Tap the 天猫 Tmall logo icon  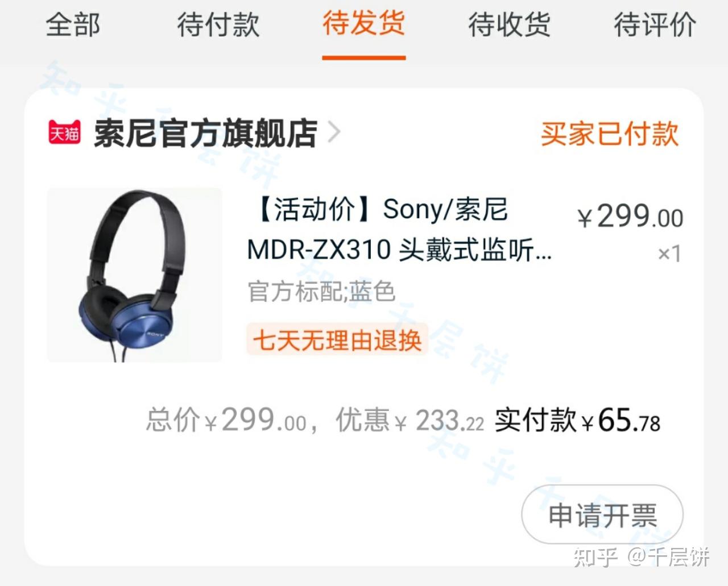[x=64, y=132]
